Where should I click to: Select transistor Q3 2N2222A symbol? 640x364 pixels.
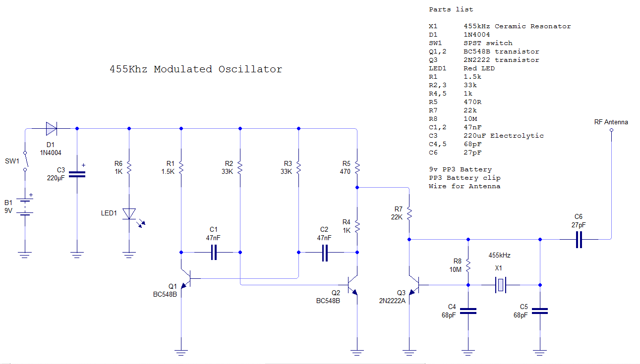click(x=414, y=285)
